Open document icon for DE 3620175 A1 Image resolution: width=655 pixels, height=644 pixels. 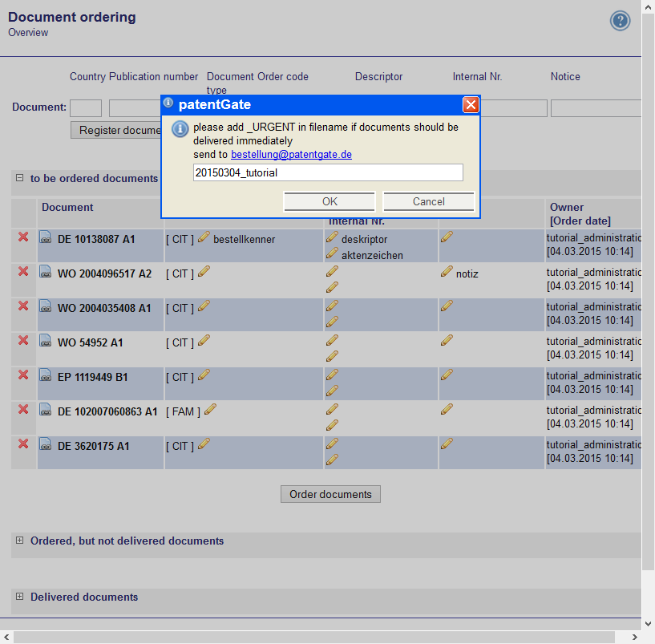(46, 444)
